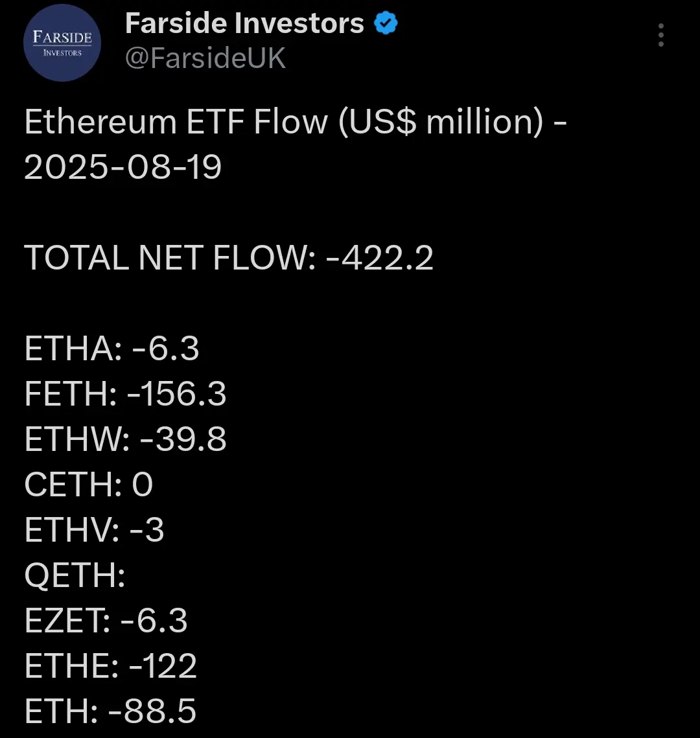Click the FARSIDE text inside the logo
The image size is (700, 738).
point(62,37)
